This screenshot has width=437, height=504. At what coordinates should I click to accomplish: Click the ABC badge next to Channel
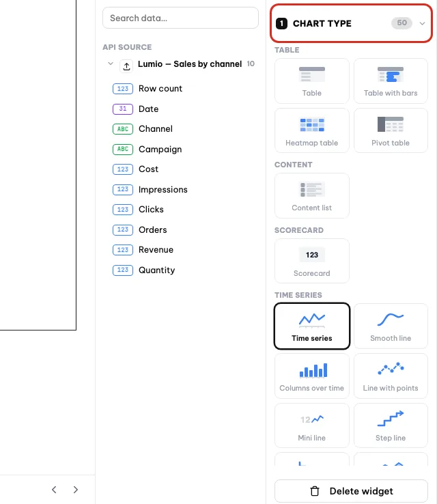click(x=123, y=129)
